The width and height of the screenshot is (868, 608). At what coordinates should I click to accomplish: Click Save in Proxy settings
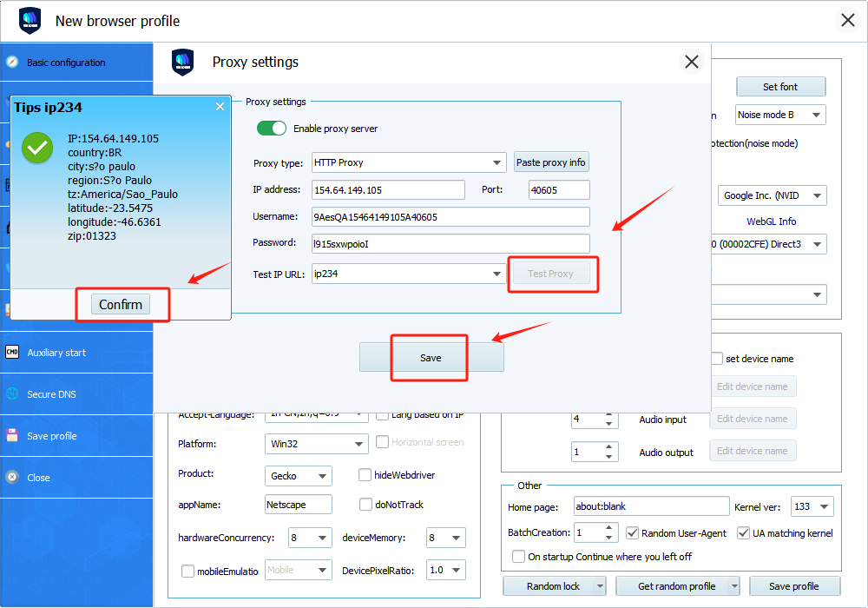431,358
